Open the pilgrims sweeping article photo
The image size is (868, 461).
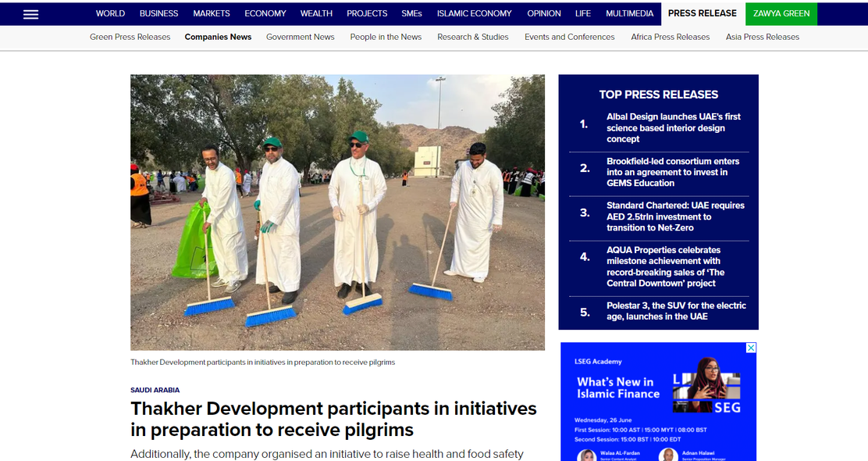pyautogui.click(x=338, y=213)
